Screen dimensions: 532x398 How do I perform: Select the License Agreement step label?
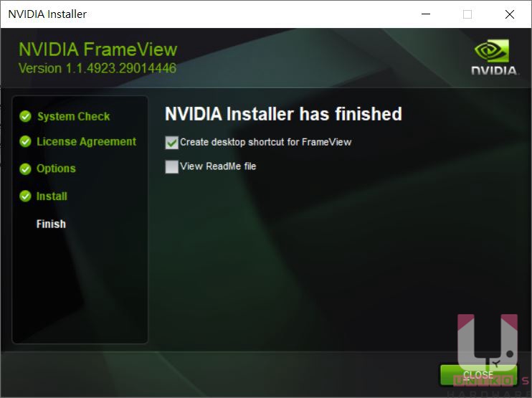coord(87,141)
